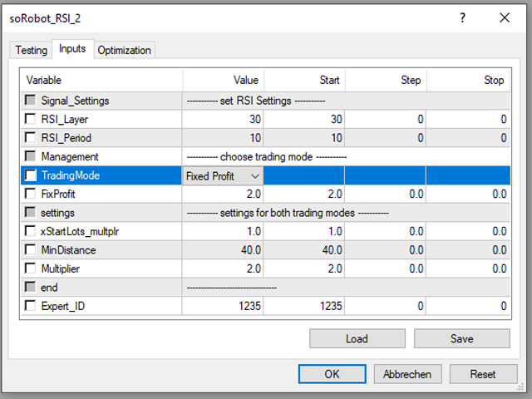Close the soRobot_RSI_2 dialog
532x399 pixels.
coord(505,17)
